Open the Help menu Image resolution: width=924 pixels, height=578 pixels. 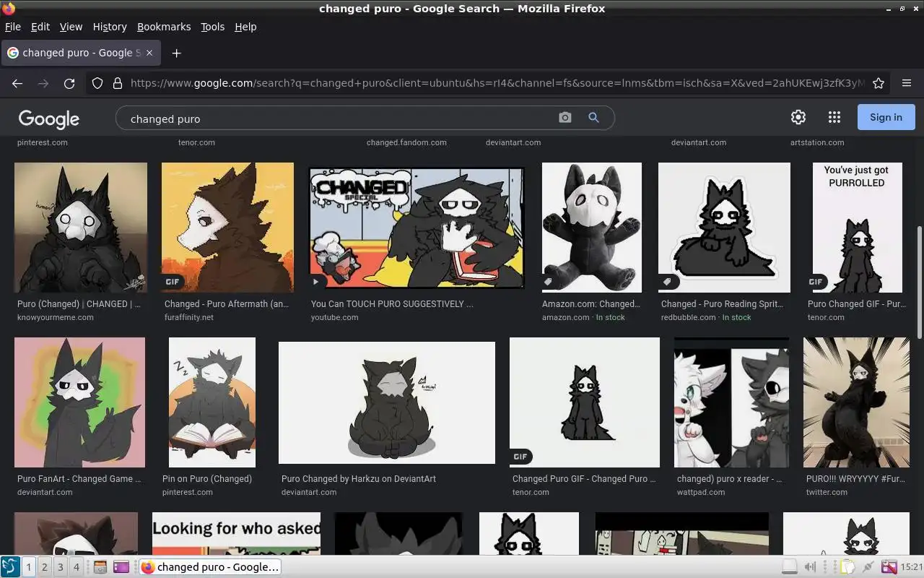[x=245, y=27]
